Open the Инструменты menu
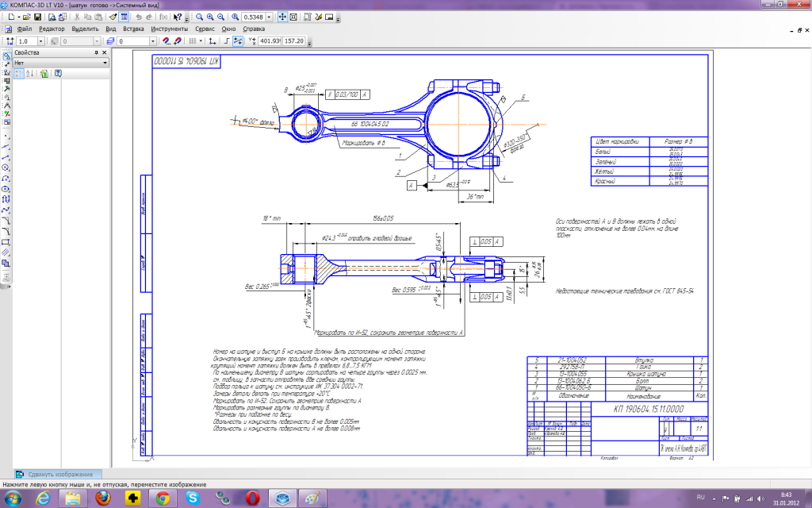This screenshot has width=812, height=508. point(170,29)
